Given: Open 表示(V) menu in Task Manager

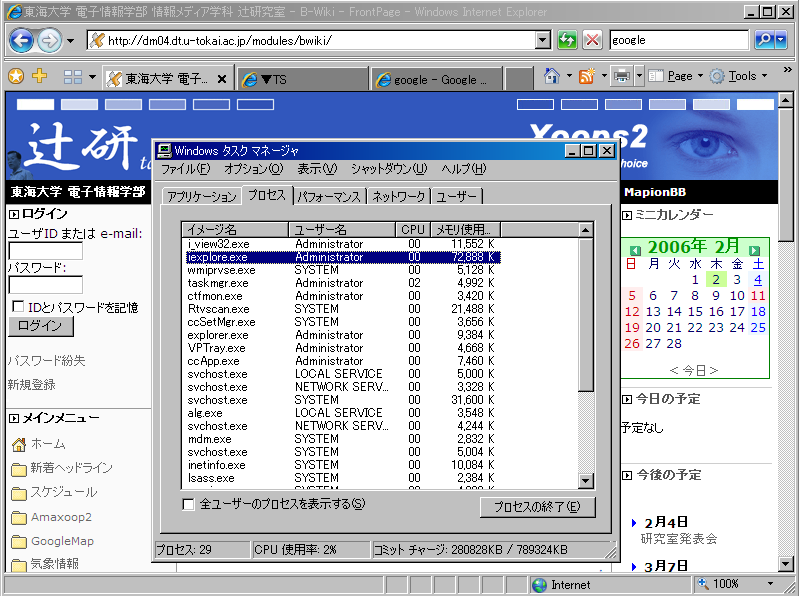Looking at the screenshot, I should coord(317,169).
